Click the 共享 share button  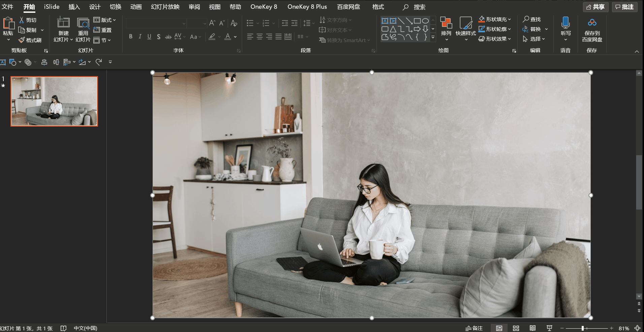pos(595,7)
